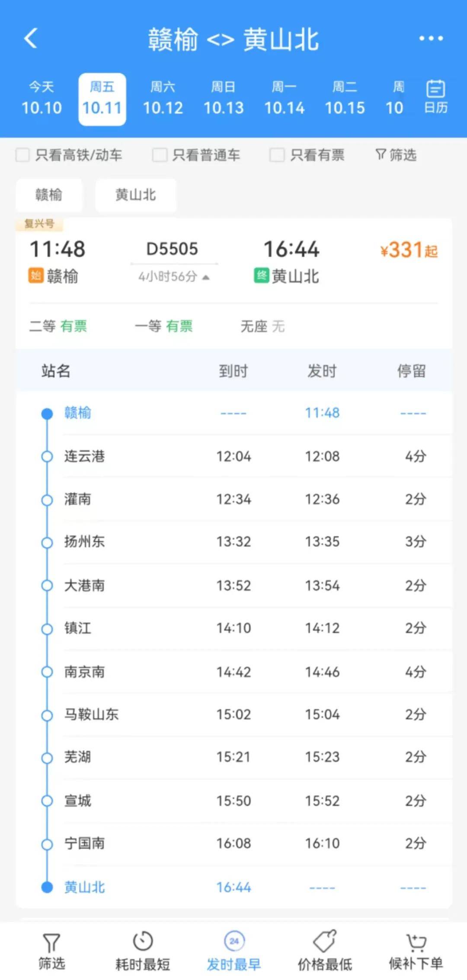The image size is (467, 980).
Task: Tap the 赣榆 station filter chip
Action: (48, 195)
